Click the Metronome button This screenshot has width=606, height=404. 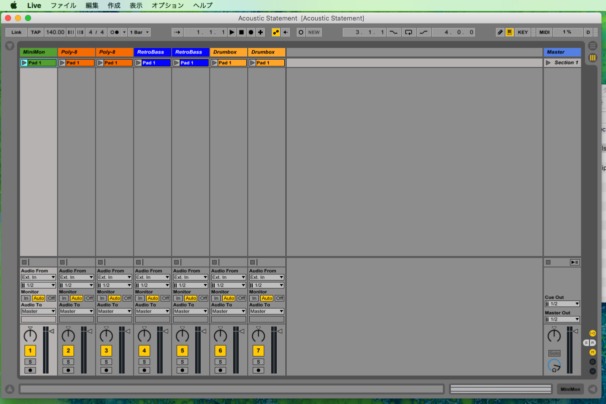pyautogui.click(x=115, y=32)
